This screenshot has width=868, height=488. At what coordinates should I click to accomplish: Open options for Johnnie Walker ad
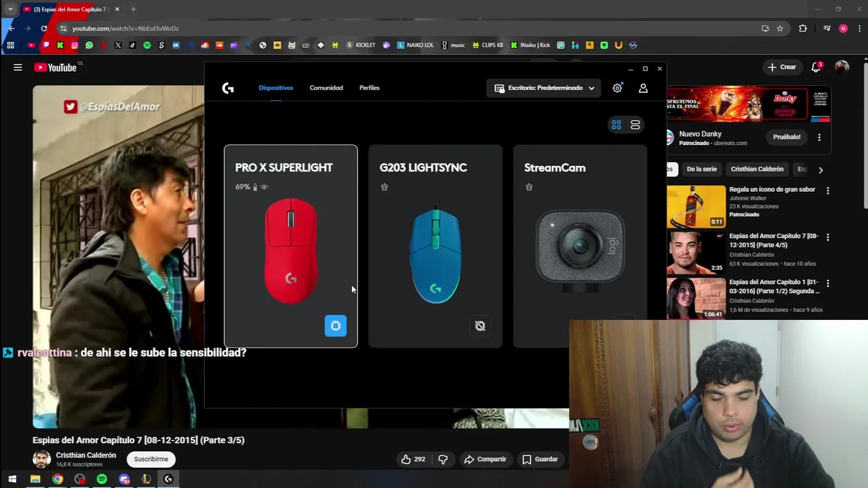(827, 191)
